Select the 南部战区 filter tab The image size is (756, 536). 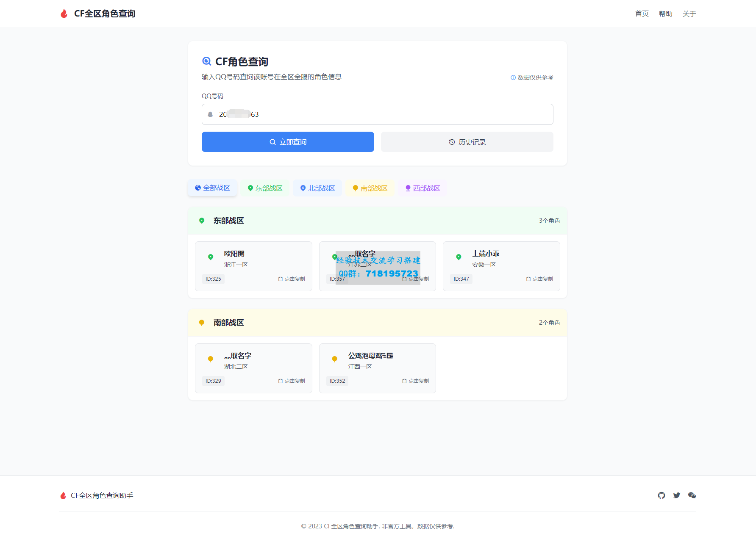[370, 188]
